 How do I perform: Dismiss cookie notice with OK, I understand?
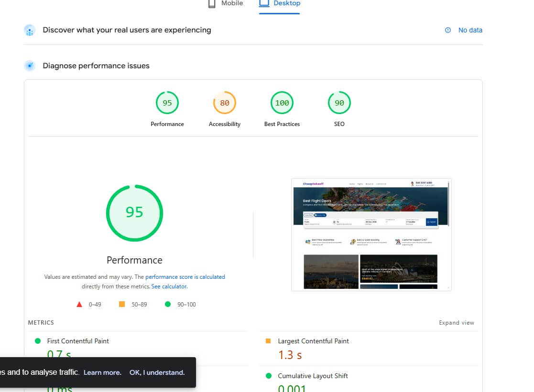click(x=157, y=372)
